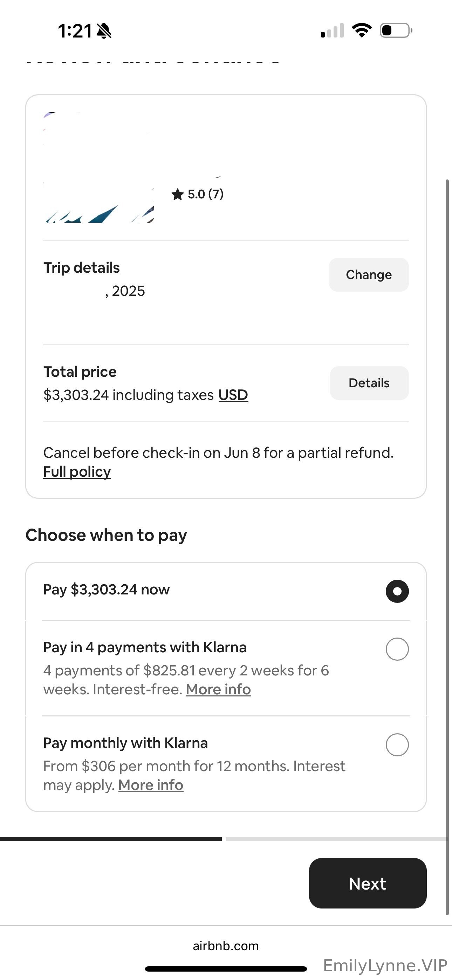Tap the checkout step progress bar
The width and height of the screenshot is (452, 980).
coord(225,839)
